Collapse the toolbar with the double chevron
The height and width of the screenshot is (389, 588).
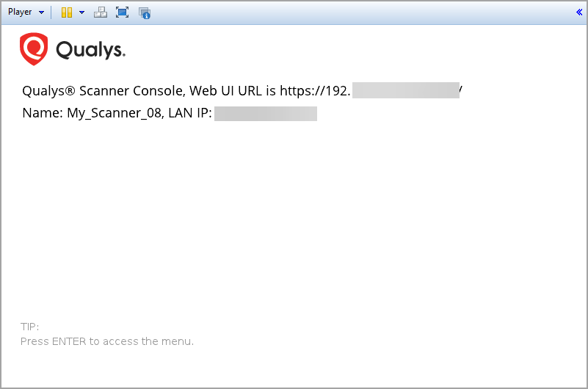pyautogui.click(x=579, y=12)
